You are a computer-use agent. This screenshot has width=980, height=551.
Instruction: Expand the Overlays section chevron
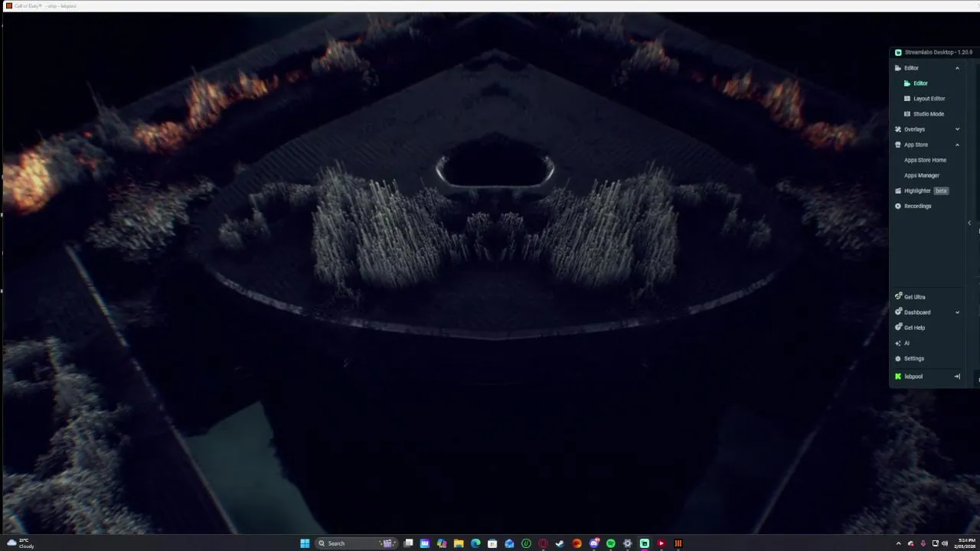[957, 129]
